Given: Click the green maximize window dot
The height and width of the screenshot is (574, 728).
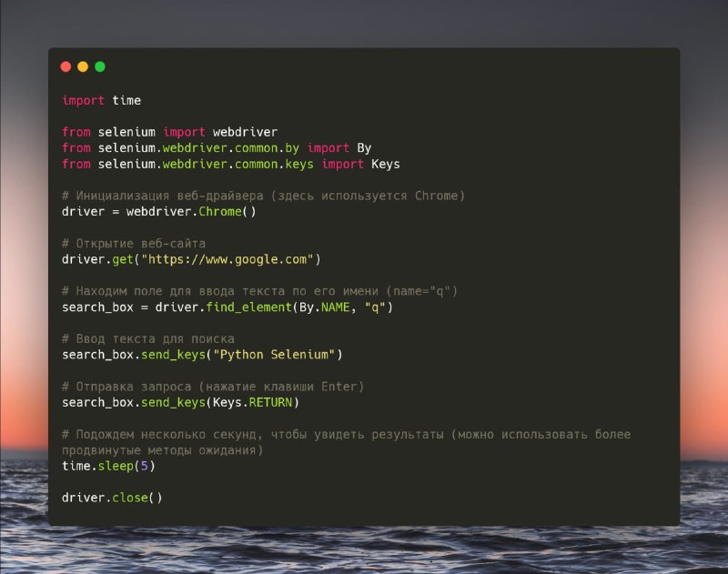Looking at the screenshot, I should point(100,66).
